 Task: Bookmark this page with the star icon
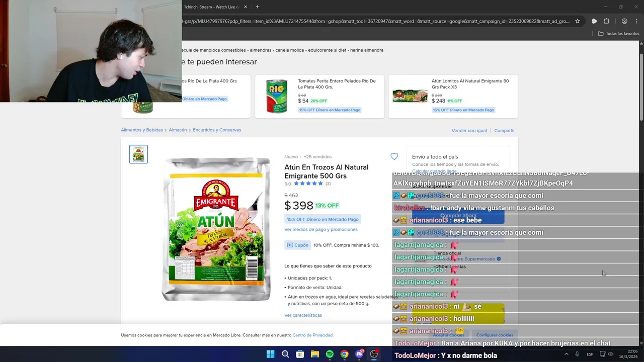click(x=578, y=21)
